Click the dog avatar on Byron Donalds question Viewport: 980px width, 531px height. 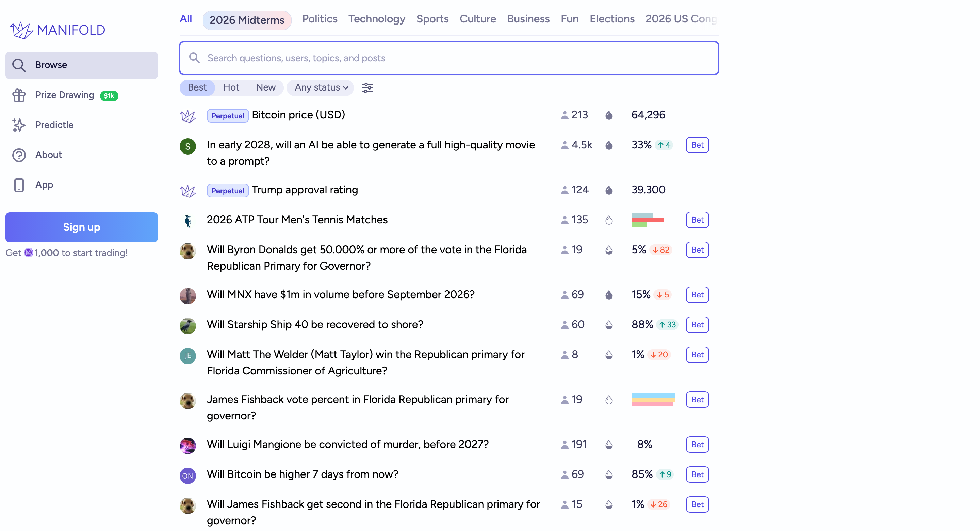tap(187, 251)
